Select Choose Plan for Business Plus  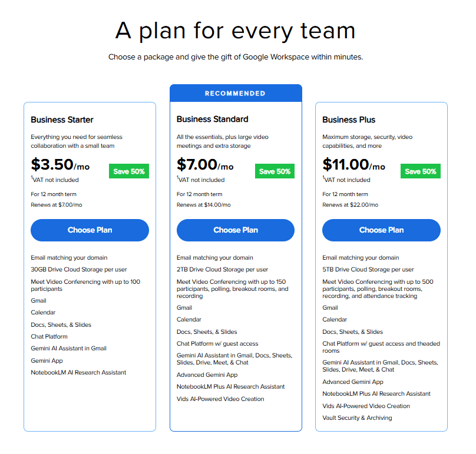click(x=381, y=230)
